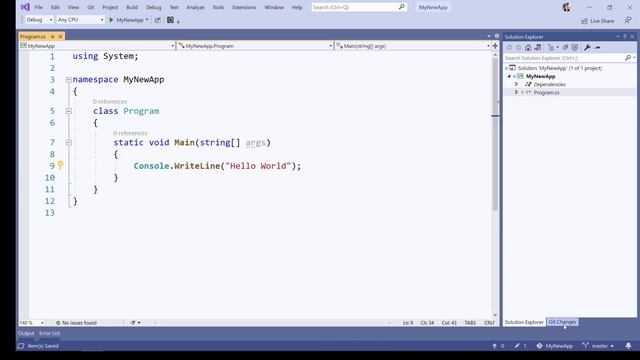Screen dimensions: 640x360
Task: Open the Debug configuration dropdown
Action: click(39, 20)
